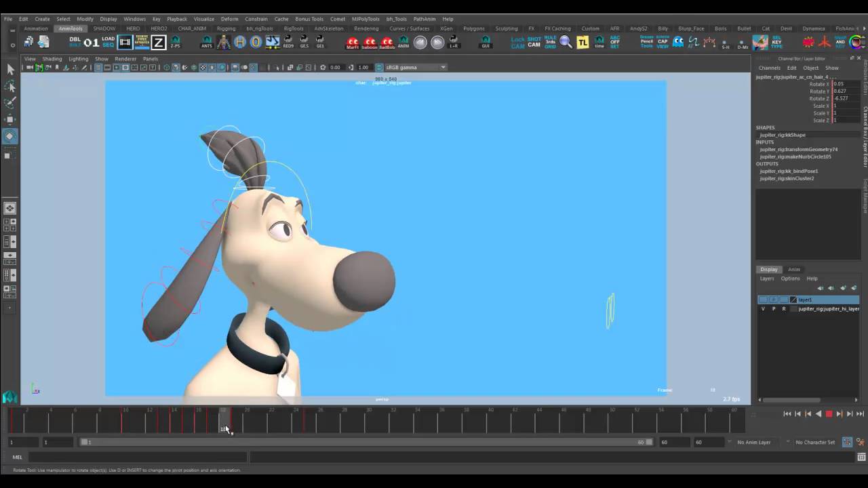Toggle auto keyframe button
This screenshot has width=868, height=488.
[848, 442]
